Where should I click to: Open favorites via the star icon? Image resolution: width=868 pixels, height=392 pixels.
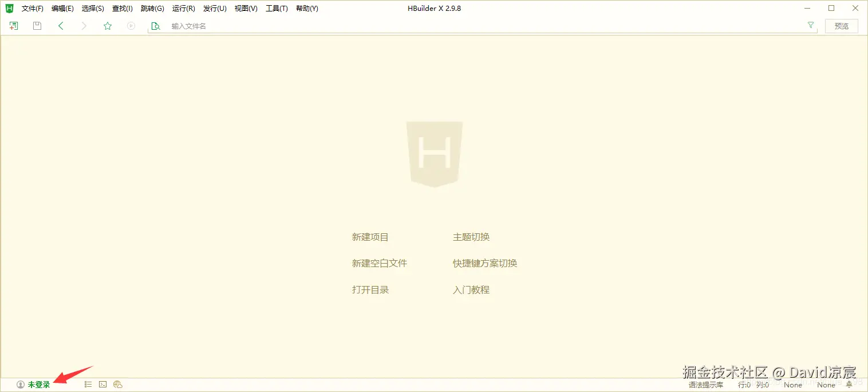pyautogui.click(x=107, y=25)
